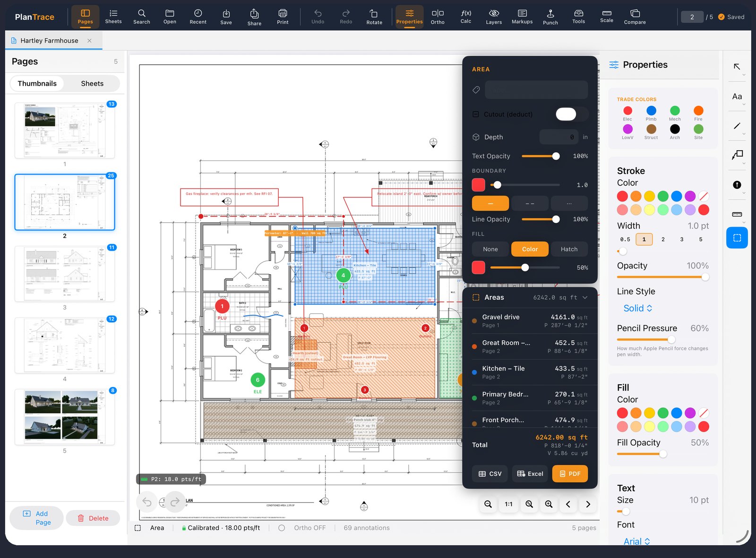Select the None fill option
Image resolution: width=756 pixels, height=558 pixels.
[490, 249]
